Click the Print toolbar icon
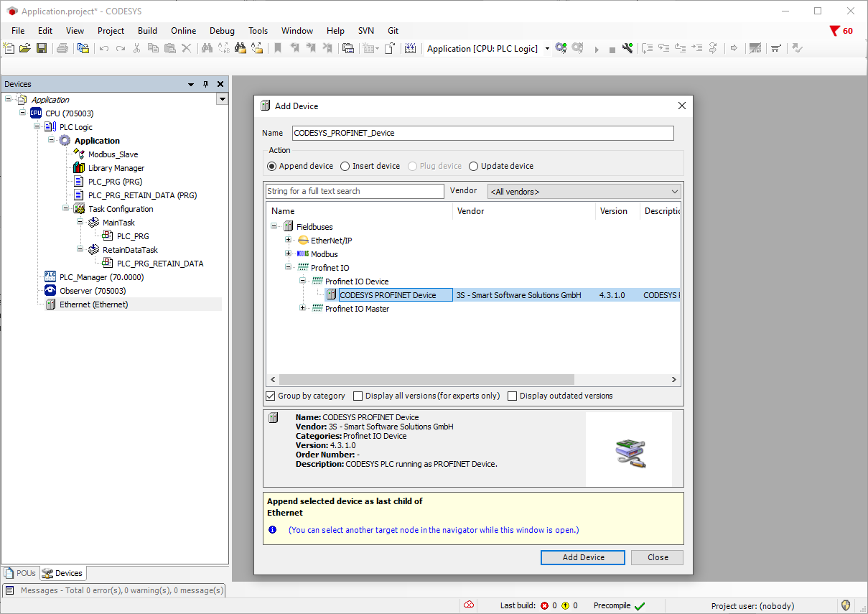This screenshot has height=614, width=868. [x=62, y=49]
